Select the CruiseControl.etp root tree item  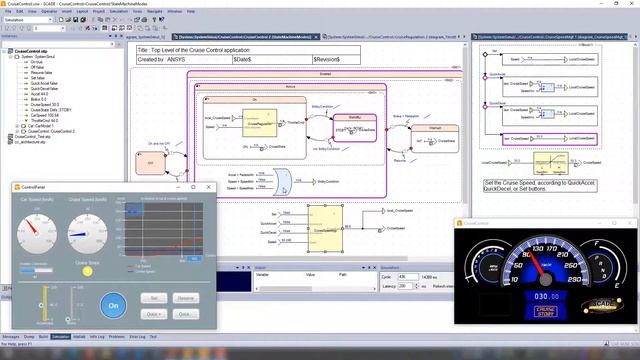point(31,51)
